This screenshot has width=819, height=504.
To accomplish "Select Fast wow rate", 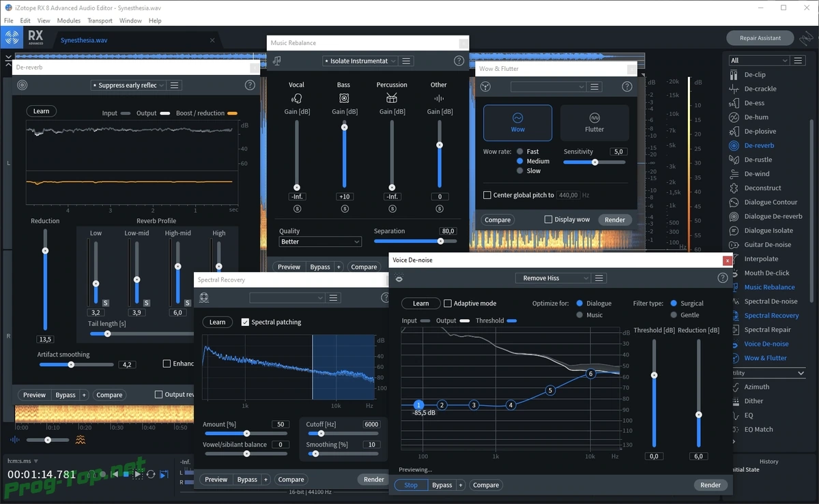I will pos(520,151).
